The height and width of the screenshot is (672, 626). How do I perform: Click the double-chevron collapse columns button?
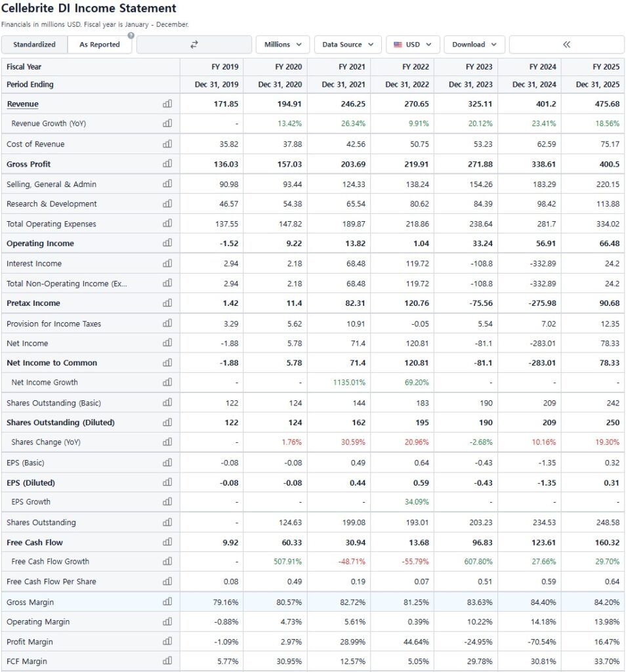(x=566, y=45)
